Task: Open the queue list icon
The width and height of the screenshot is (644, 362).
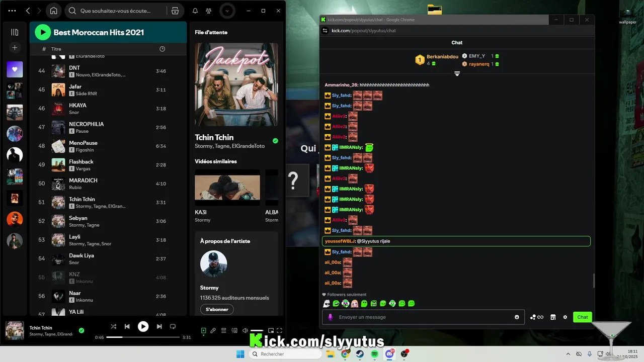Action: (224, 330)
